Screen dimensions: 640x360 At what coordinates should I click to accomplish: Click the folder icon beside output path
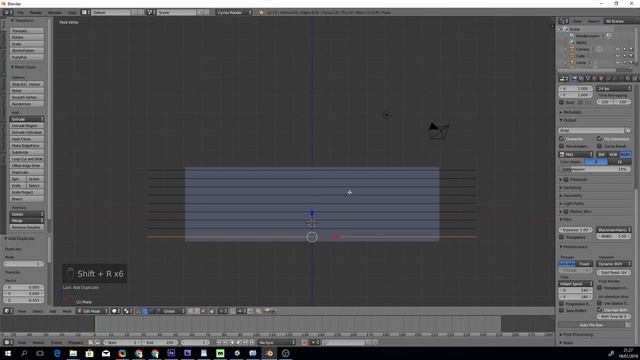[628, 130]
